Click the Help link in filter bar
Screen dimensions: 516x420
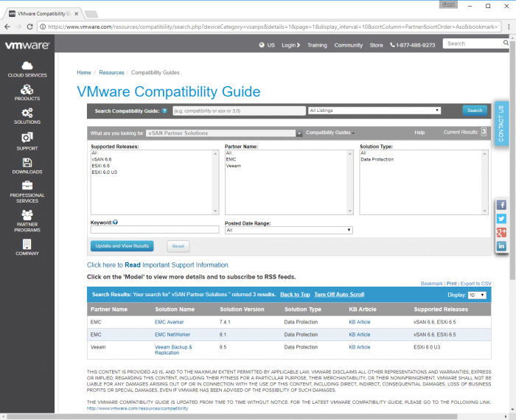click(419, 133)
